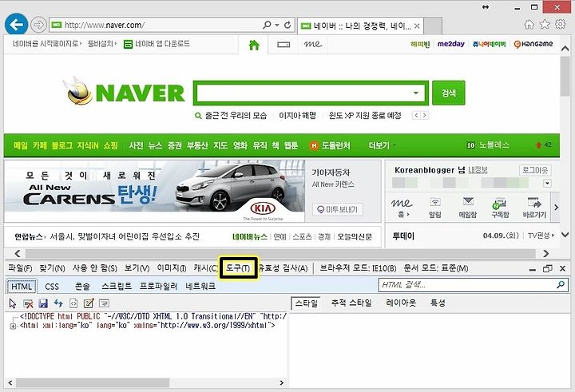Click the Save icon in developer toolbar
The height and width of the screenshot is (392, 575).
click(x=43, y=303)
